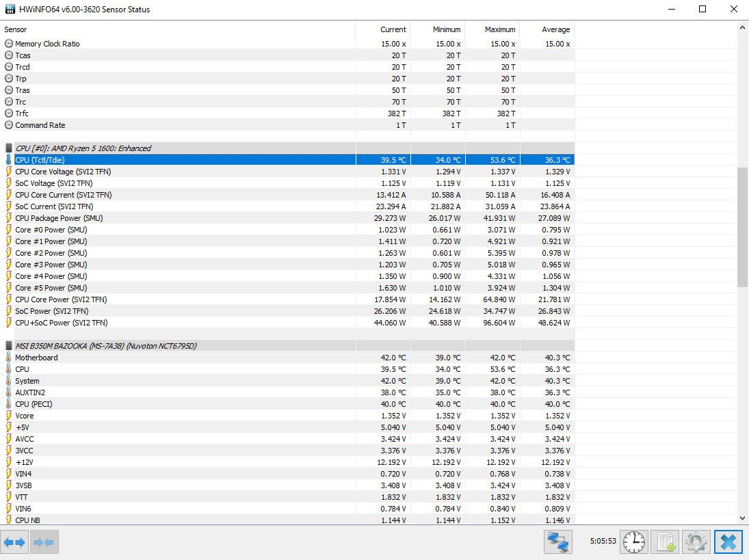Open sensor settings gear button
This screenshot has height=560, width=749.
[x=696, y=542]
